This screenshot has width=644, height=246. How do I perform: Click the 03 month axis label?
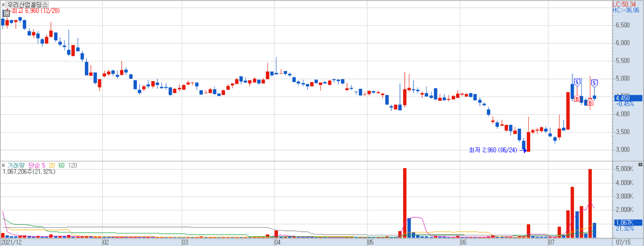tap(185, 242)
